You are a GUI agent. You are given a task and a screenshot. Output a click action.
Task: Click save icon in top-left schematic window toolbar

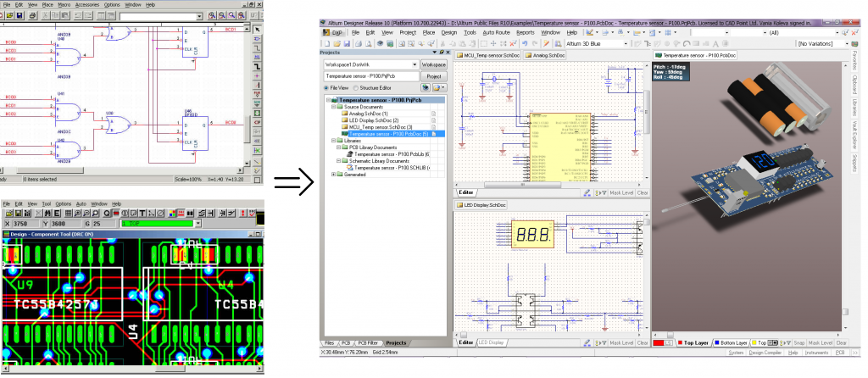tap(19, 15)
